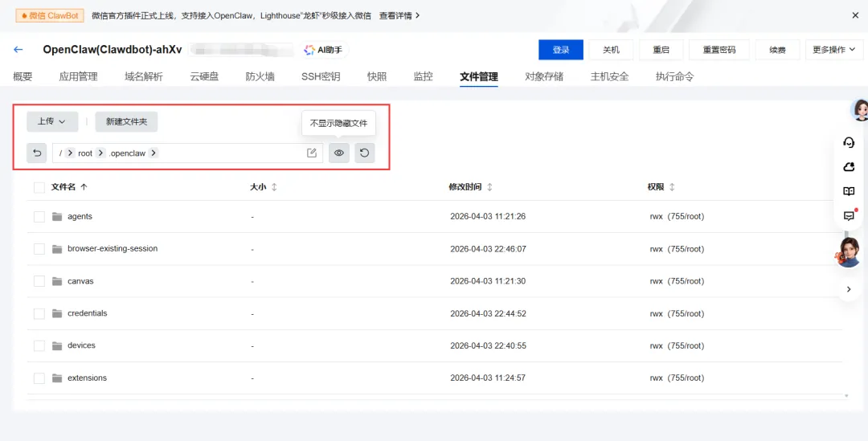Click the browser-existing-session folder name
The image size is (868, 441).
[113, 249]
